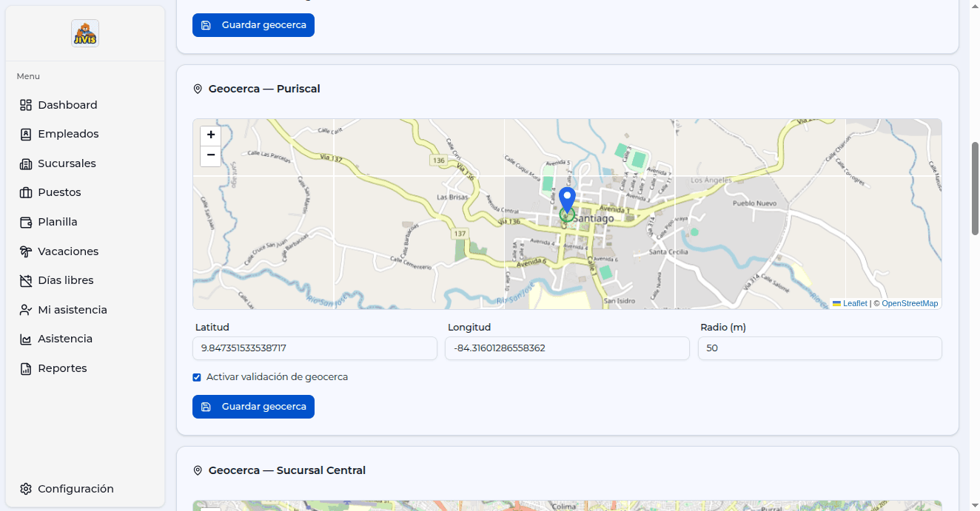Click the San Isidro label on map

pos(620,301)
